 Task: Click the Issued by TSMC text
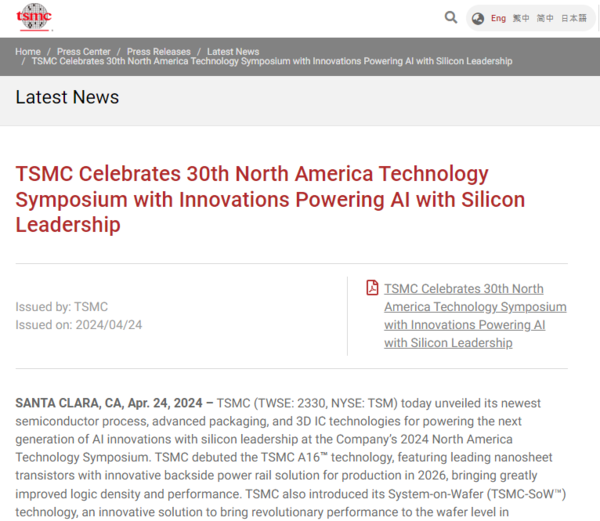coord(61,307)
